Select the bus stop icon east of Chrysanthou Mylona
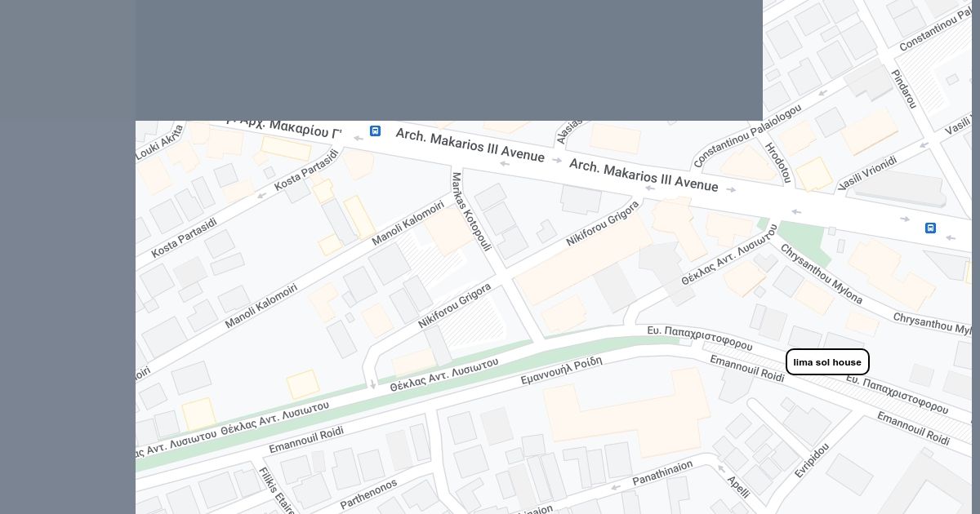 [930, 228]
